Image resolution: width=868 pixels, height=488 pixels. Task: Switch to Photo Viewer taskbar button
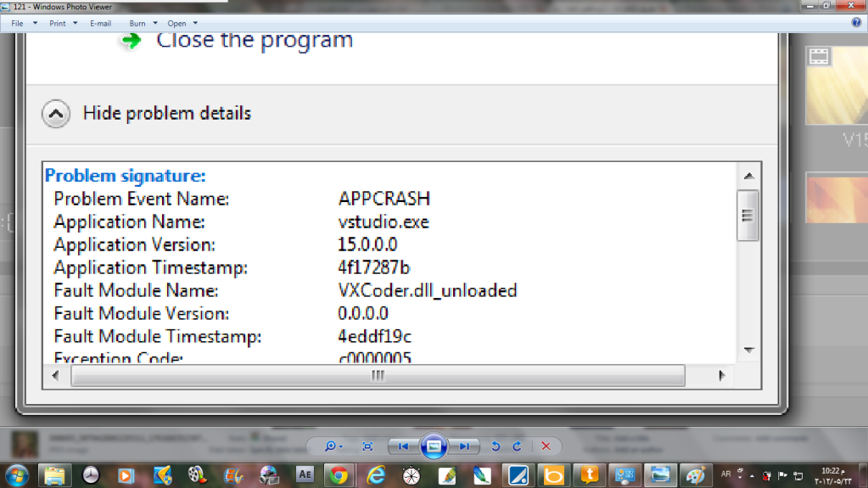(x=660, y=476)
